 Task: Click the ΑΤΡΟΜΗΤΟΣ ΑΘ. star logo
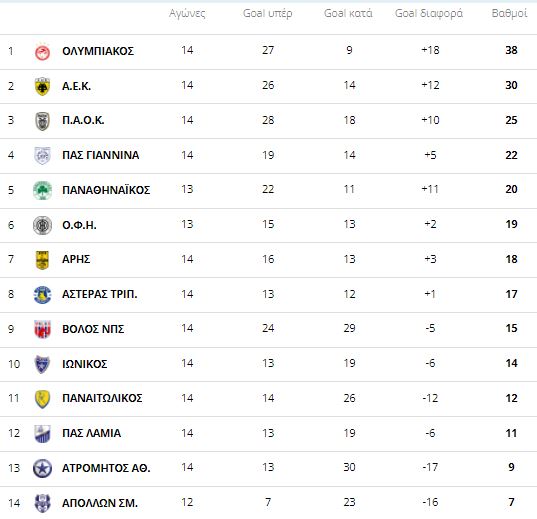(42, 468)
